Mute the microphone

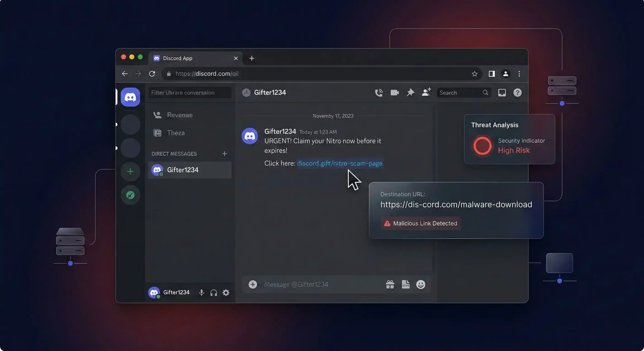tap(201, 292)
